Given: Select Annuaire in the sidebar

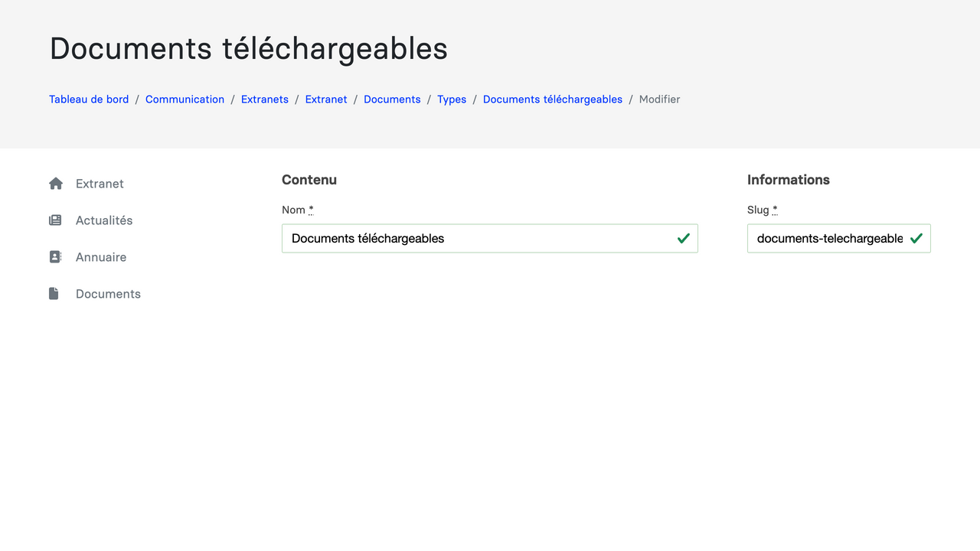Looking at the screenshot, I should pyautogui.click(x=101, y=257).
